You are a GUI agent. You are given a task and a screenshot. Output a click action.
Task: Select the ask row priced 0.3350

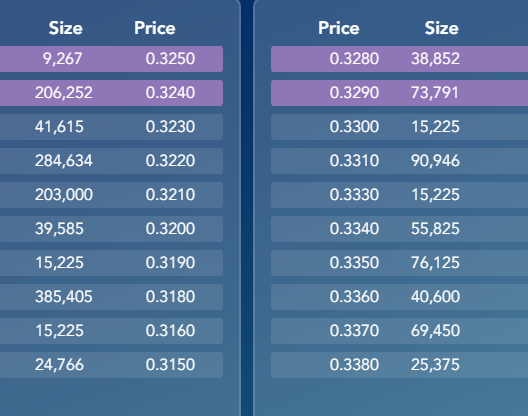pyautogui.click(x=399, y=263)
